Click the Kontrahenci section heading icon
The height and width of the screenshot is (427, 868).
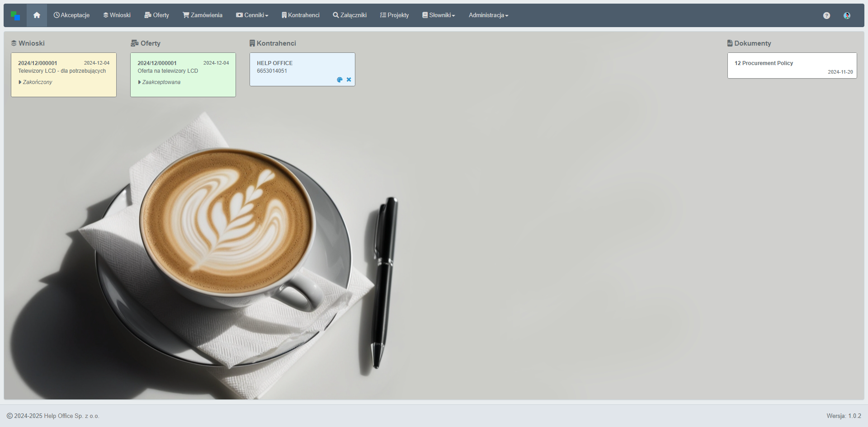click(x=252, y=43)
